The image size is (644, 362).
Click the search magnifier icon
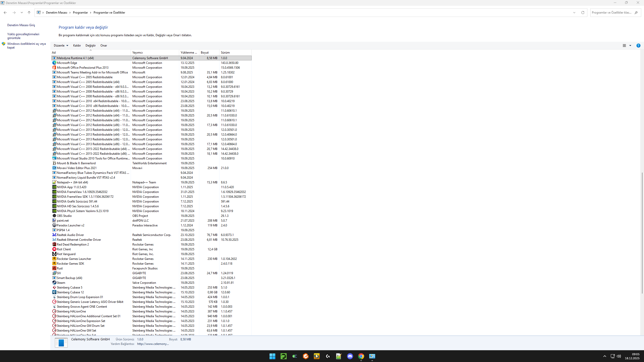[636, 13]
